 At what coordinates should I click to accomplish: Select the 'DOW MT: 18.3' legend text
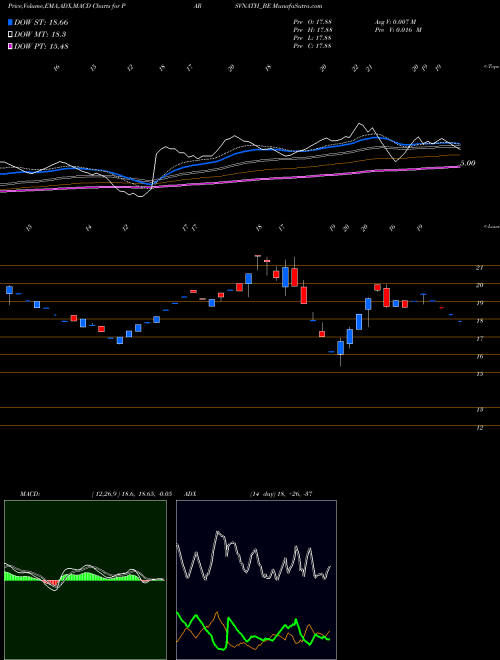click(40, 35)
